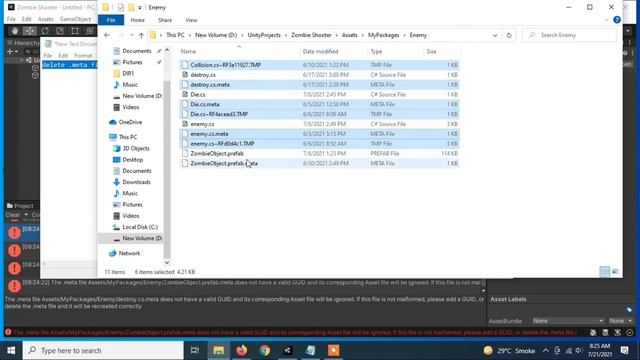Open the View ribbon tab
640x360 pixels.
click(x=191, y=20)
